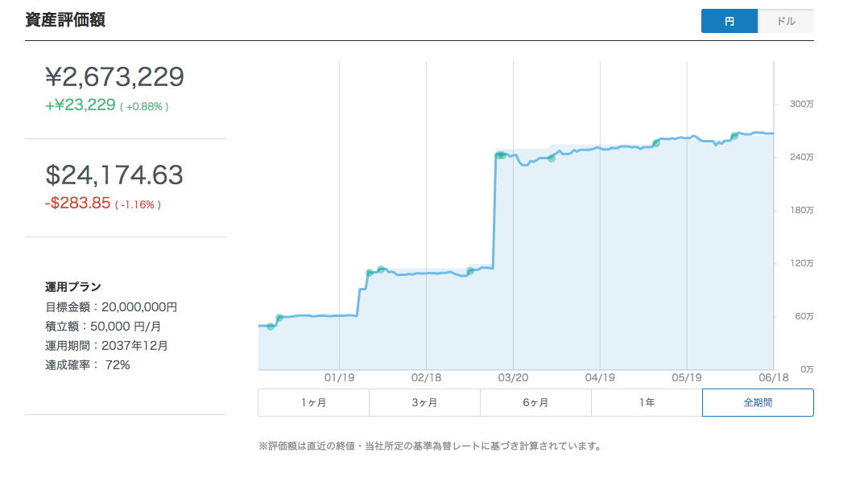Show the 1ヶ月 chart period

pos(313,402)
